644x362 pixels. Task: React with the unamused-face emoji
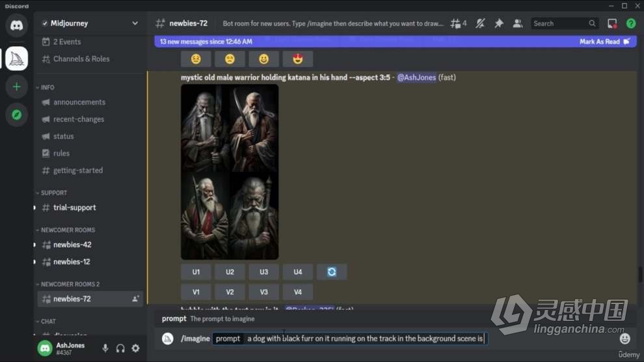tap(230, 59)
